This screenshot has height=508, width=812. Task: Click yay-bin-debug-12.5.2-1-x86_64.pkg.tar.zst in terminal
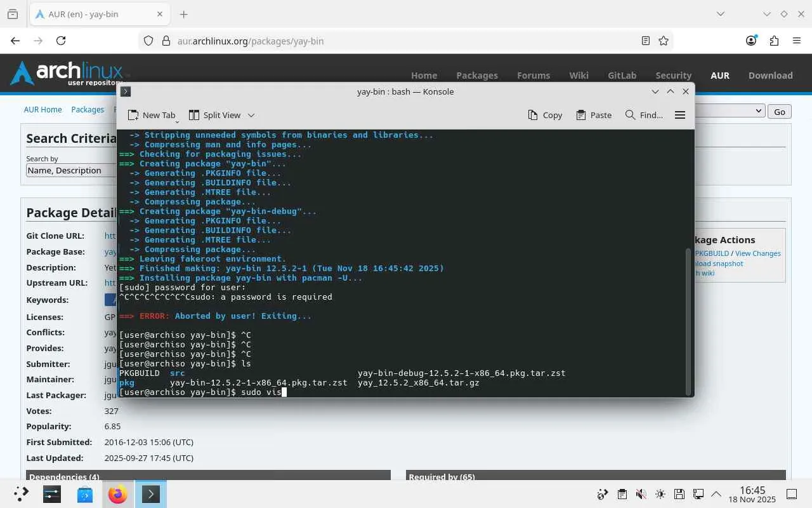coord(461,373)
